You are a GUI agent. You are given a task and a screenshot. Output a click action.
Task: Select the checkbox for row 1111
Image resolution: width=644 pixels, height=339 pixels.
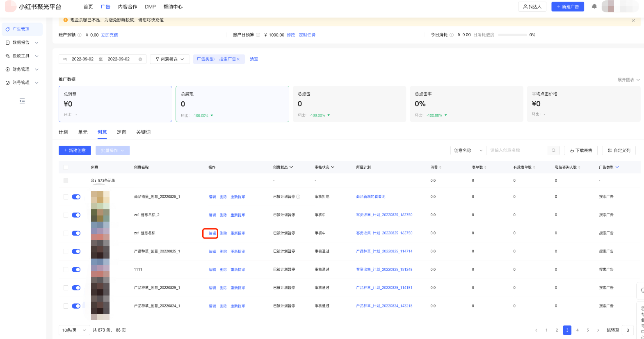click(66, 270)
